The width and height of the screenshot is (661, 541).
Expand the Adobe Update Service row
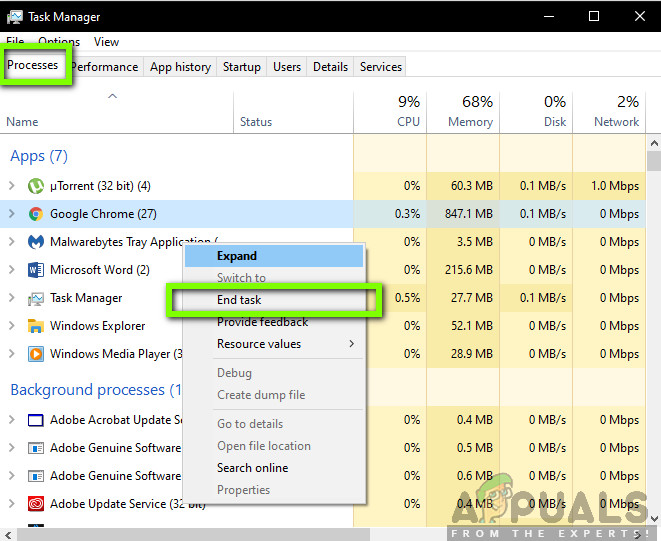tap(12, 503)
